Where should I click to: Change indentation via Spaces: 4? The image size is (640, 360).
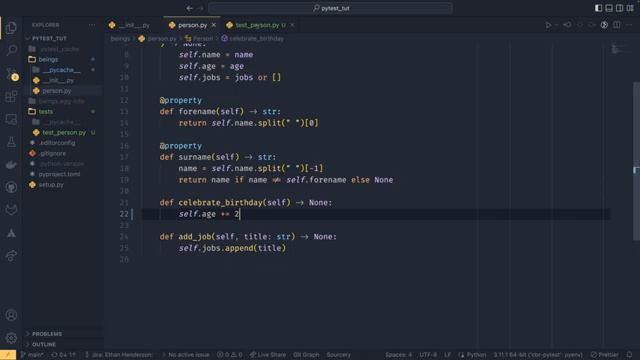pos(399,355)
